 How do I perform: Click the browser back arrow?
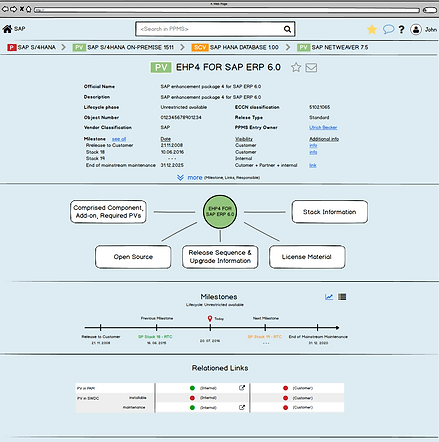(x=5, y=9)
